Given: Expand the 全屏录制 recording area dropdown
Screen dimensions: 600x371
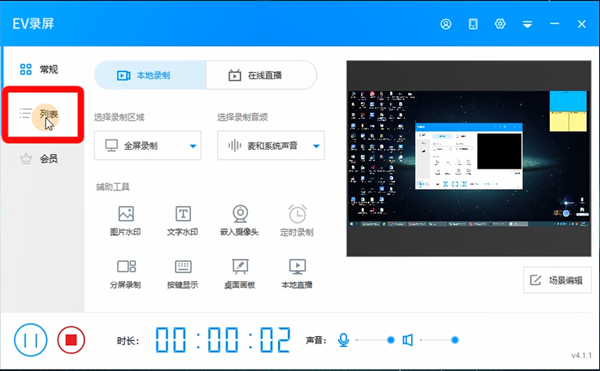Looking at the screenshot, I should 148,146.
